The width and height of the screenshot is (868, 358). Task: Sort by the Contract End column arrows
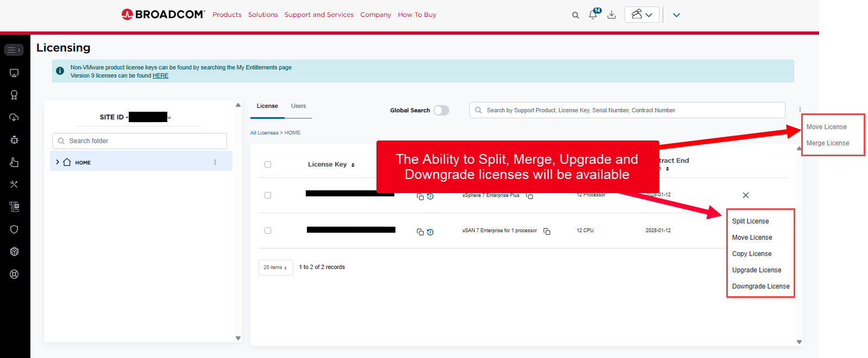(x=668, y=169)
